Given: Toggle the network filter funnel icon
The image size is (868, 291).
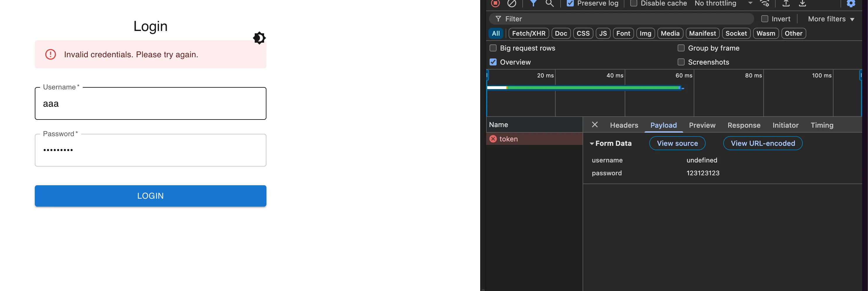Looking at the screenshot, I should tap(533, 4).
